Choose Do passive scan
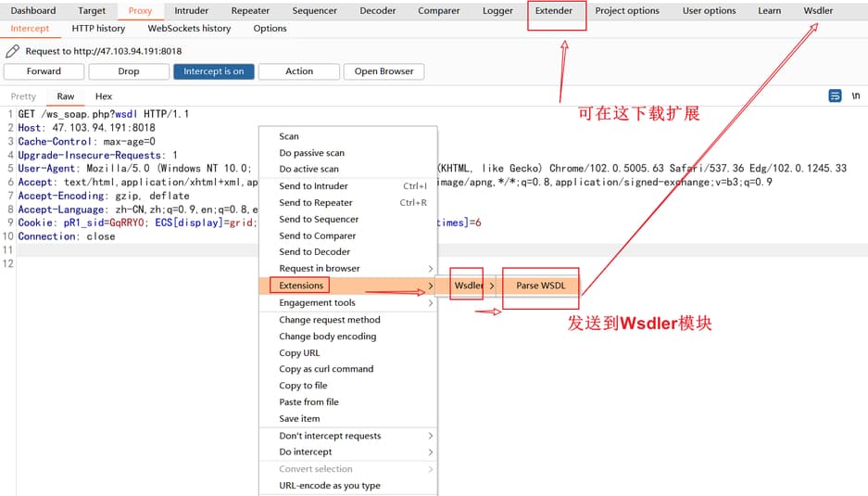Viewport: 868px width, 496px height. click(348, 153)
